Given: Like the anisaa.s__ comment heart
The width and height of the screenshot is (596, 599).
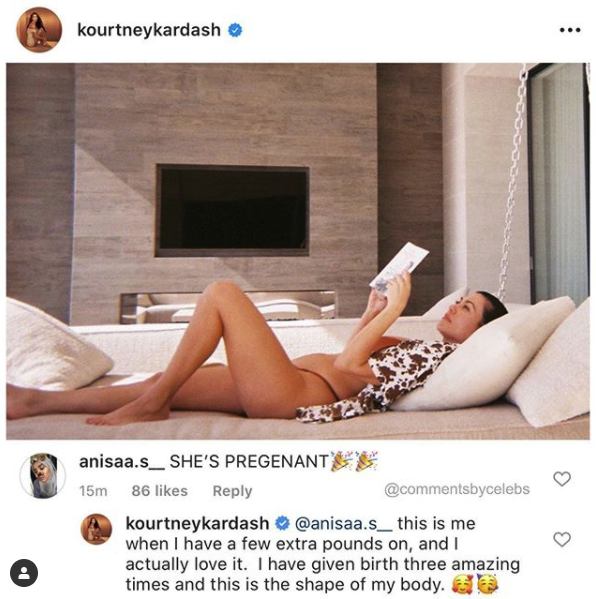Looking at the screenshot, I should pyautogui.click(x=562, y=479).
